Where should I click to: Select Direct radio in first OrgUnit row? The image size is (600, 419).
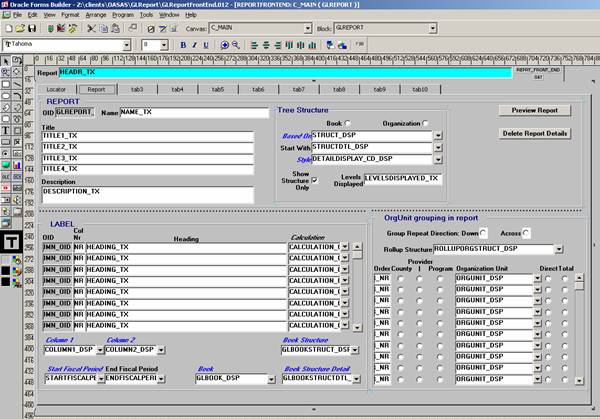tap(548, 279)
